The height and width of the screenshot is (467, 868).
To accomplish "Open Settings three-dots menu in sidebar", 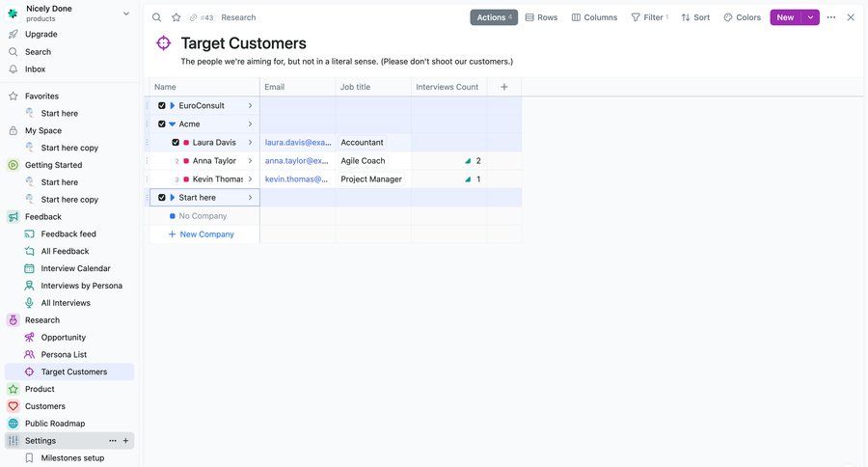I will pyautogui.click(x=113, y=441).
